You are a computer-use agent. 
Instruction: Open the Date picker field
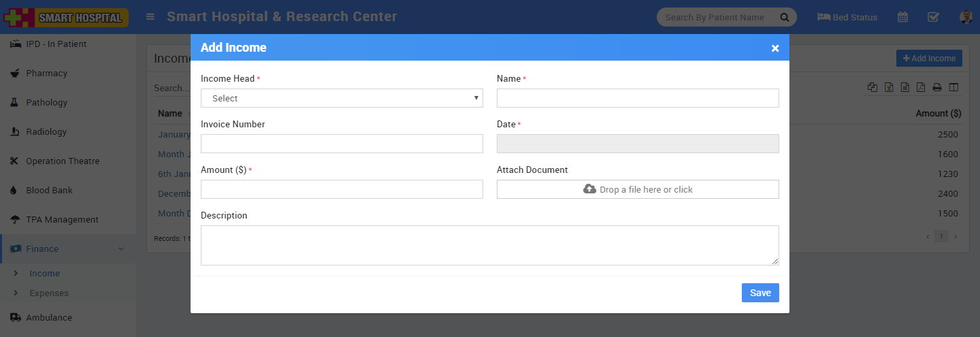638,144
